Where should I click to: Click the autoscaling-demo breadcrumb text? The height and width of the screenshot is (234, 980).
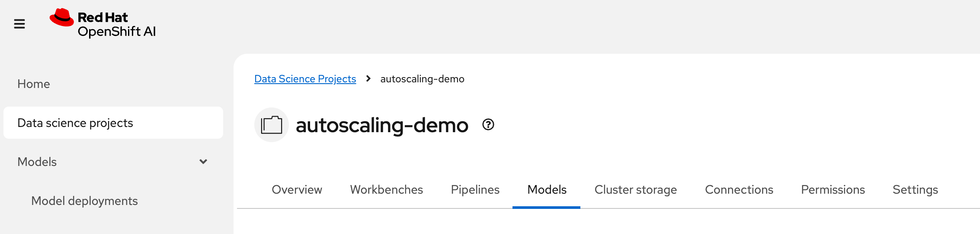[x=422, y=79]
